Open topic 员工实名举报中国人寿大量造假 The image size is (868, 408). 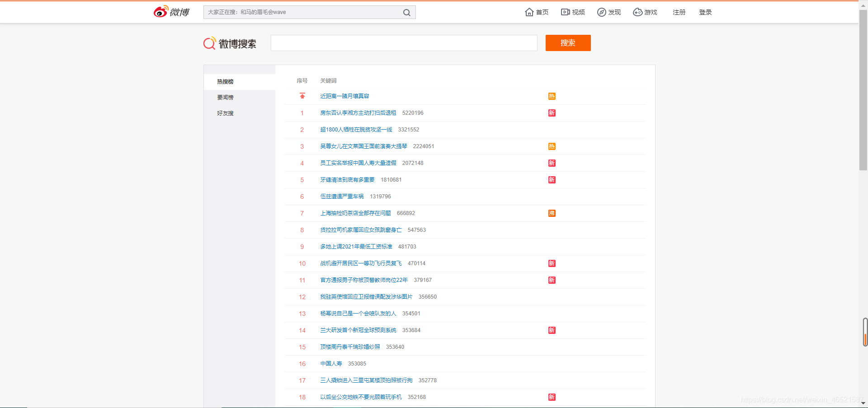(x=358, y=163)
